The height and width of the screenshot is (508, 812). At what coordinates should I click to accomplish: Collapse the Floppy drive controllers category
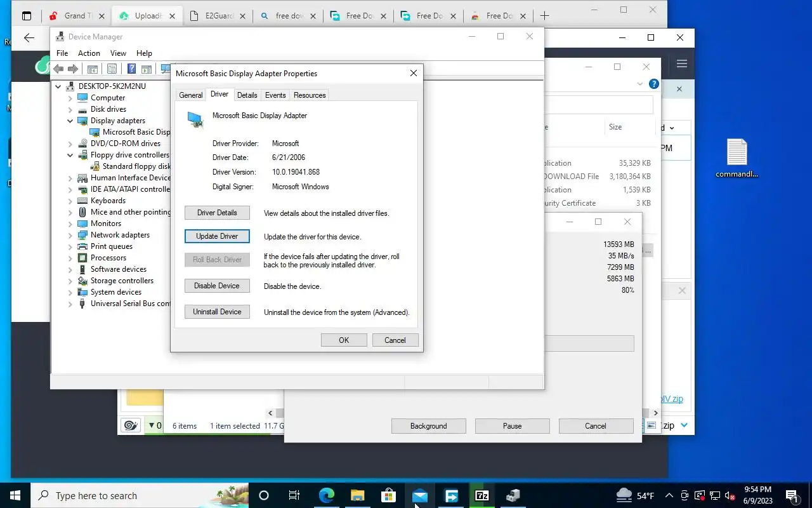point(70,155)
